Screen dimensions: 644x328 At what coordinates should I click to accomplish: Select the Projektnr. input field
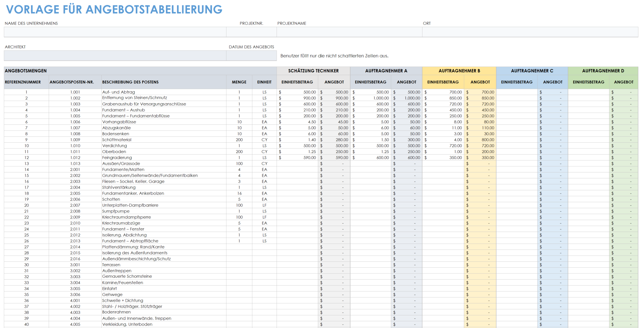(x=251, y=32)
